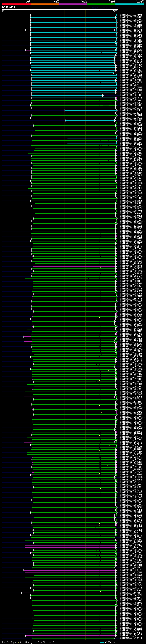
Task: Select label UniRef100_C6F9U6
Action: tap(131, 95)
